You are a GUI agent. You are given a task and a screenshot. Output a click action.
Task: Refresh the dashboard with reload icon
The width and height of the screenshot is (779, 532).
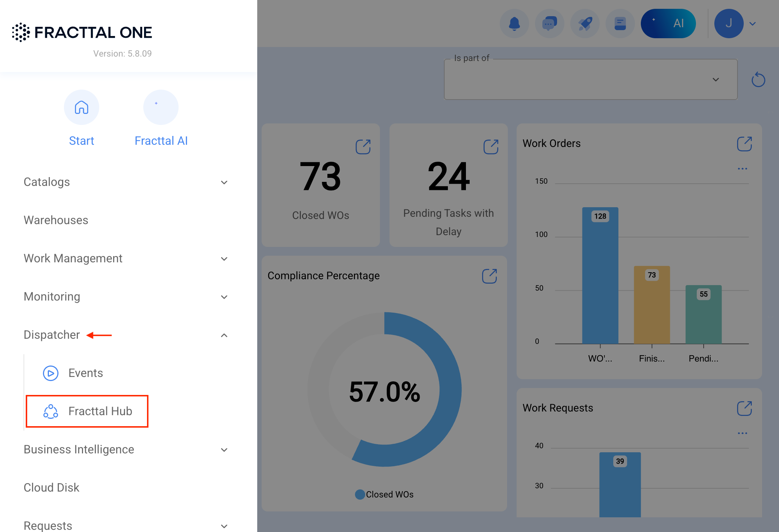758,80
